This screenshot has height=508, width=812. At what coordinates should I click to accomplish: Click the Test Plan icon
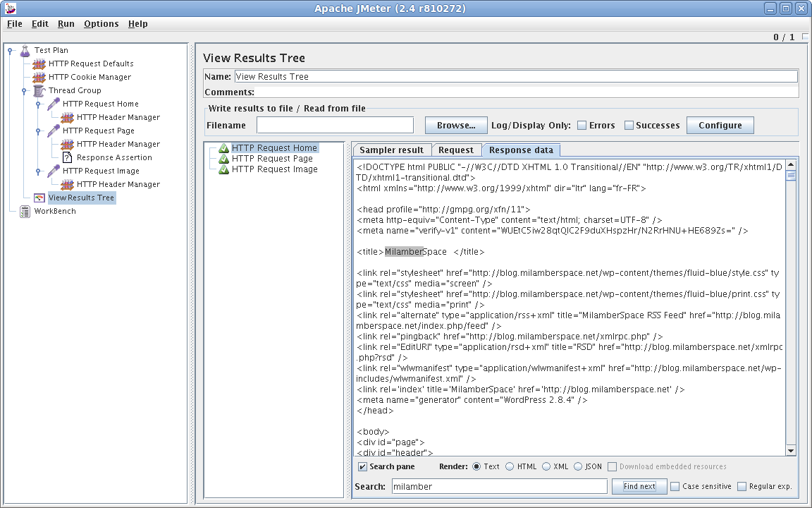point(23,49)
